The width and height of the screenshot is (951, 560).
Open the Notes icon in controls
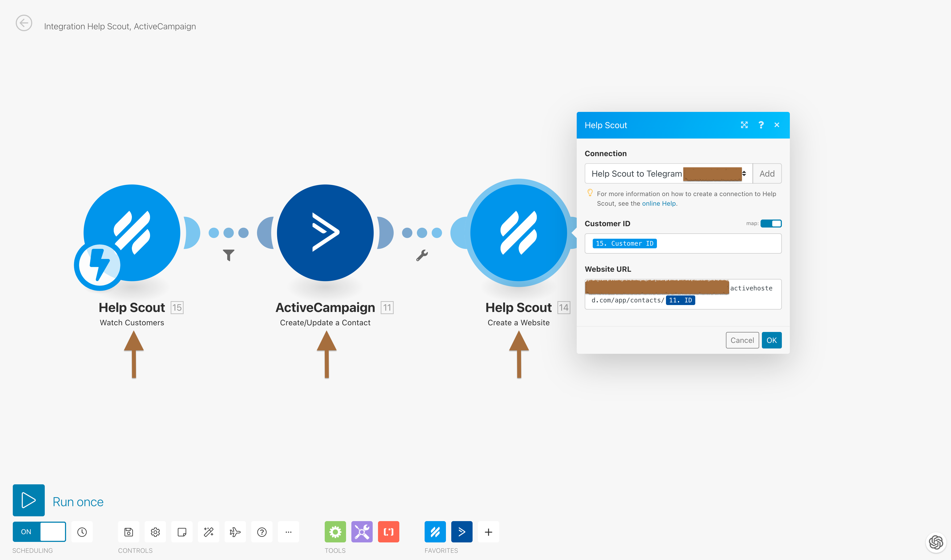182,532
